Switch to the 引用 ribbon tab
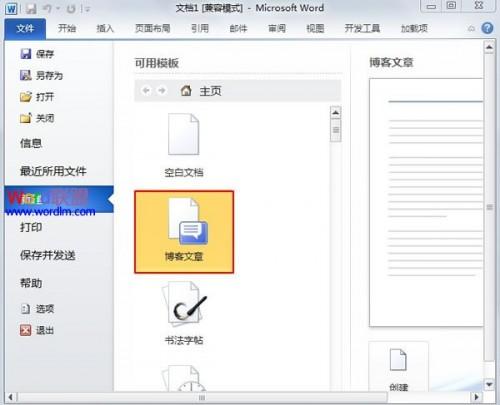 [x=200, y=28]
